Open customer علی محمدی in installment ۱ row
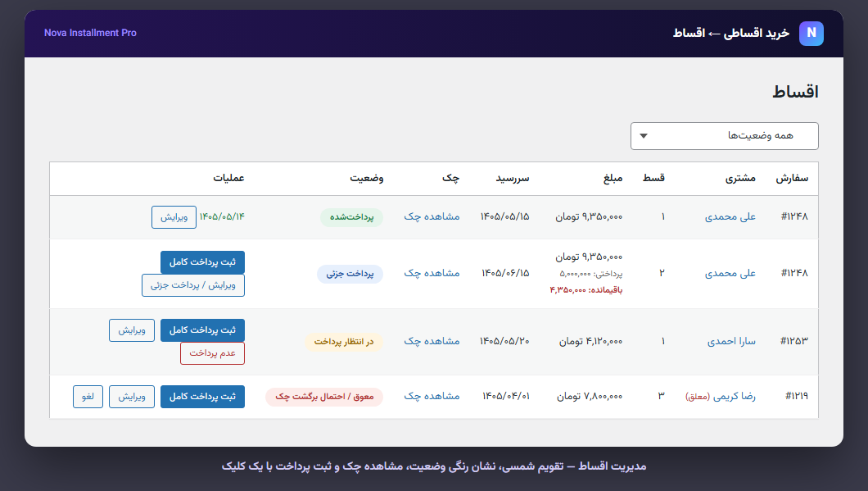The image size is (868, 491). pos(730,216)
